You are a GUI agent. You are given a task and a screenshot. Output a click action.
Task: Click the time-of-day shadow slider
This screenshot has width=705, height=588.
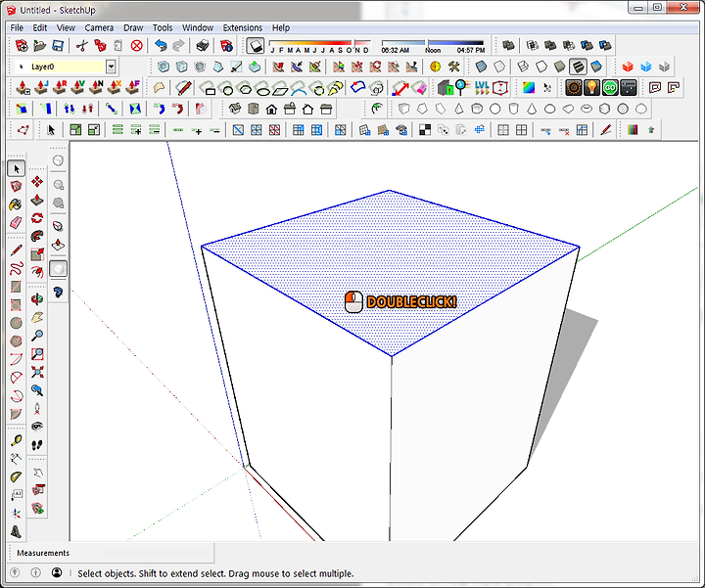433,46
